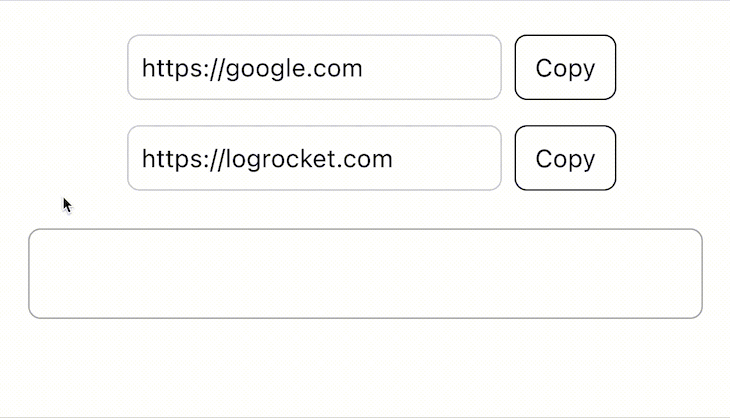Click the Copy button beside logrocket.com

[x=565, y=158]
